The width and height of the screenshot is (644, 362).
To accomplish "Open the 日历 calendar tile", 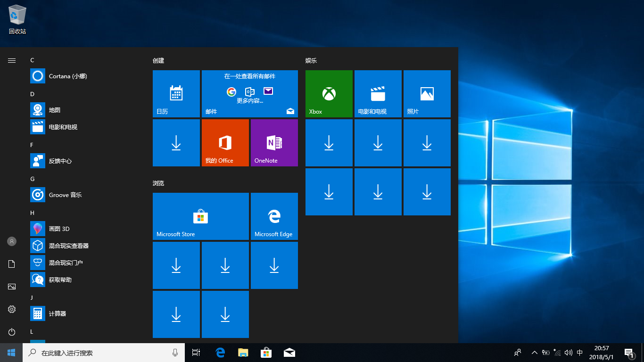I will pos(176,94).
